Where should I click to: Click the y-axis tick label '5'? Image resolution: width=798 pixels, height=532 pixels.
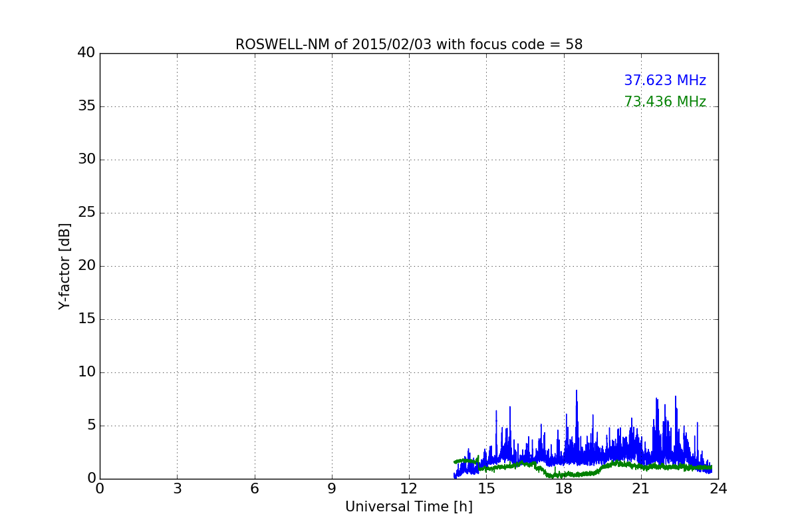[x=91, y=426]
